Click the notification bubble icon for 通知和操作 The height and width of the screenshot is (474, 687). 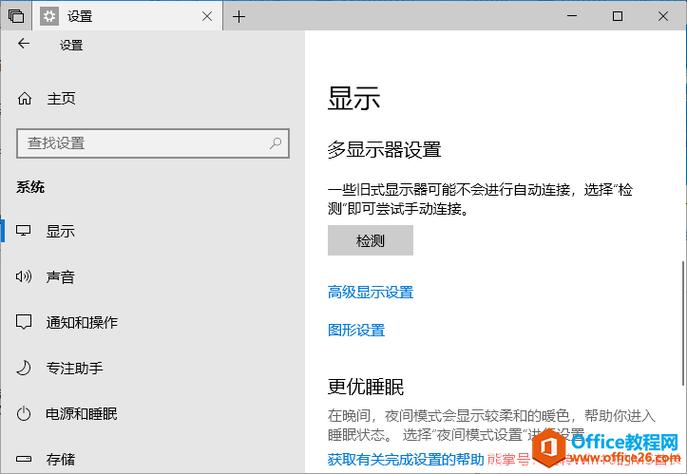pyautogui.click(x=23, y=322)
